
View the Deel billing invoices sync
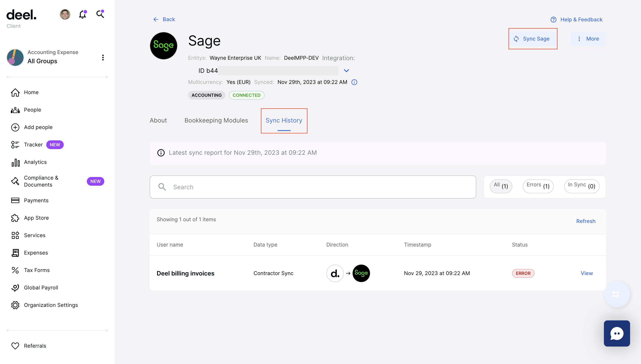587,273
